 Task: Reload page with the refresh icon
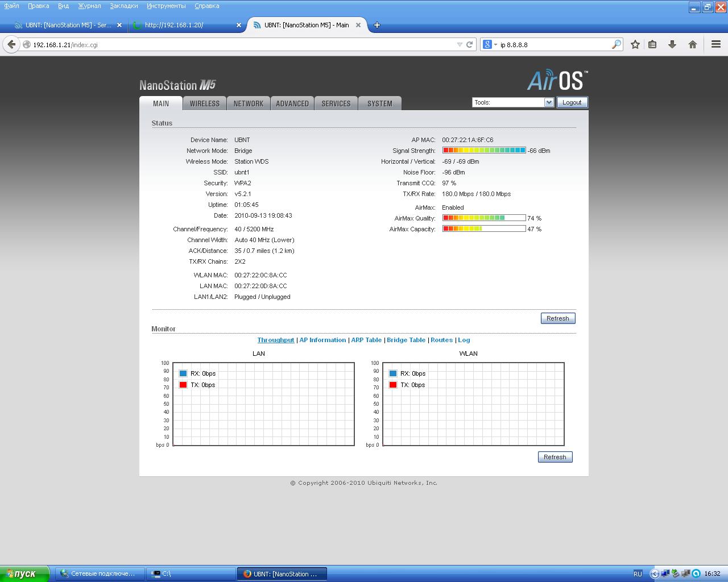(x=470, y=44)
